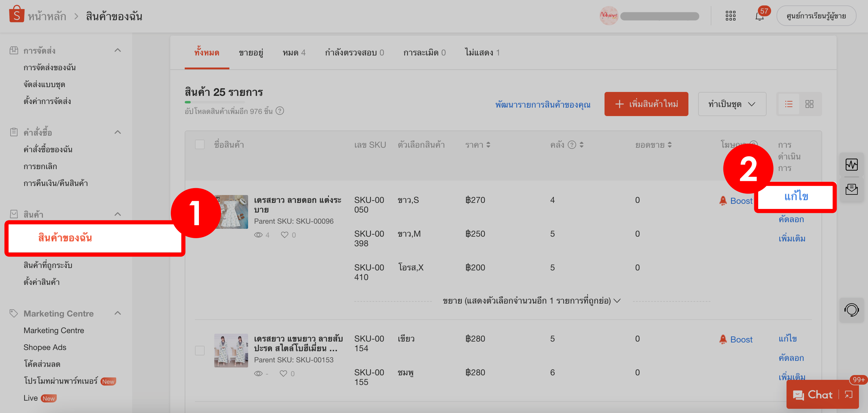Switch to the หมด tab
Screen dimensions: 868x413
pyautogui.click(x=294, y=52)
